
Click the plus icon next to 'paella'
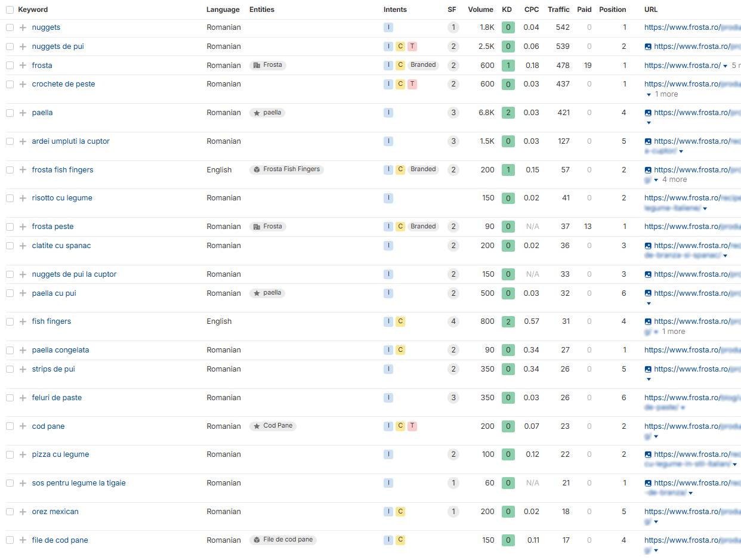point(23,113)
